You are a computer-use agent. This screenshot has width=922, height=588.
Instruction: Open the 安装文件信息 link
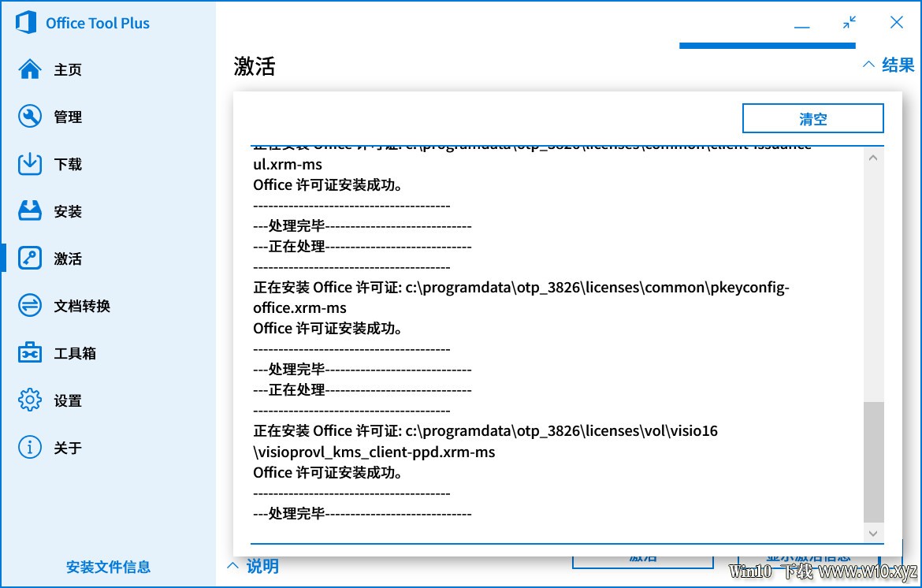(108, 567)
